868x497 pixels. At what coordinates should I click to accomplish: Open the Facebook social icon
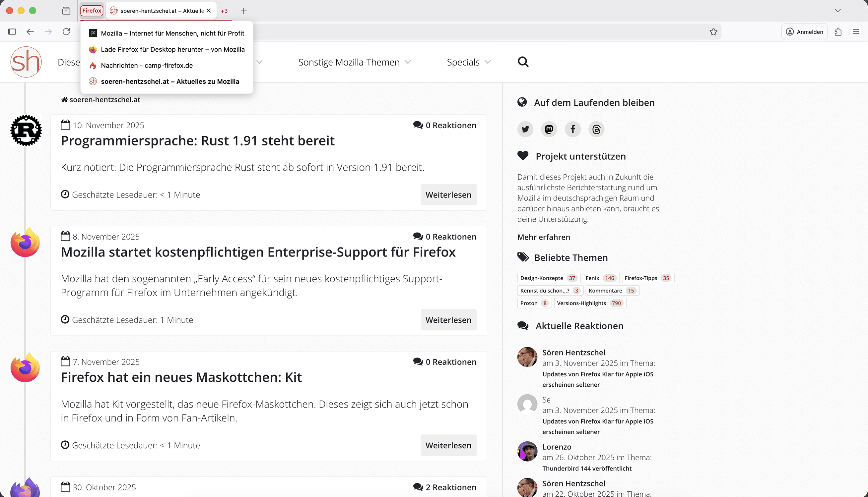tap(573, 129)
